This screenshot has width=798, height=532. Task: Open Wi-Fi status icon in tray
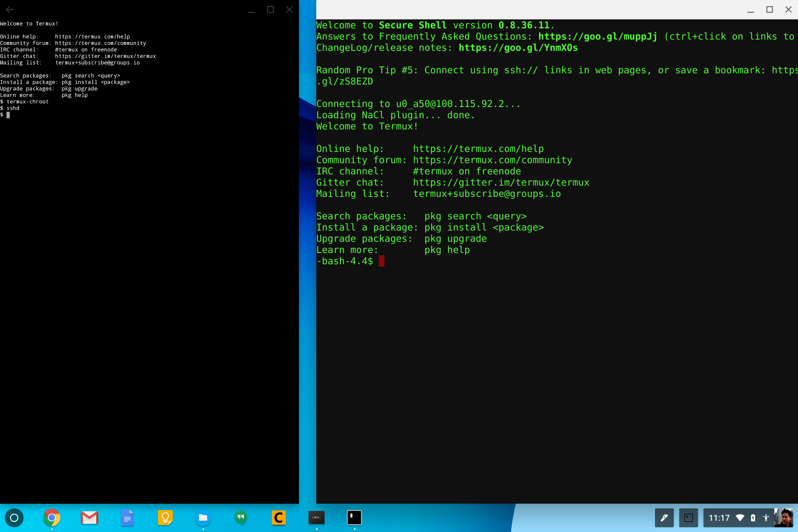(x=740, y=518)
